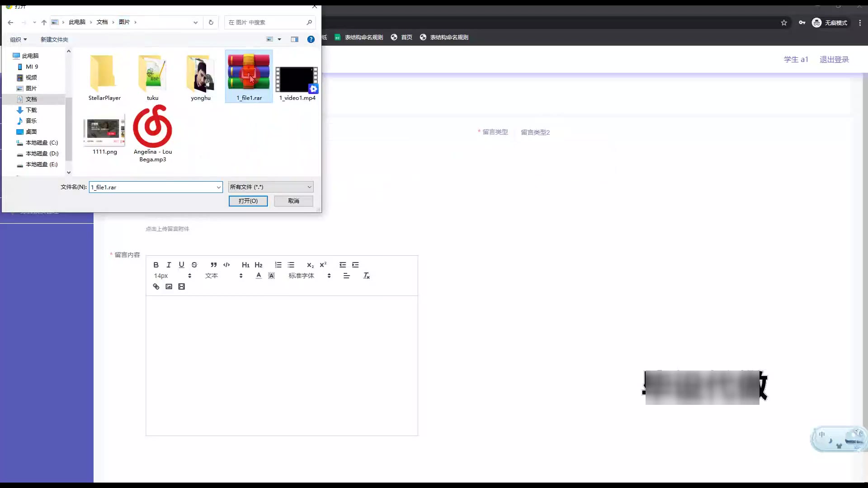The height and width of the screenshot is (488, 868).
Task: Insert a video into the editor
Action: pos(181,286)
